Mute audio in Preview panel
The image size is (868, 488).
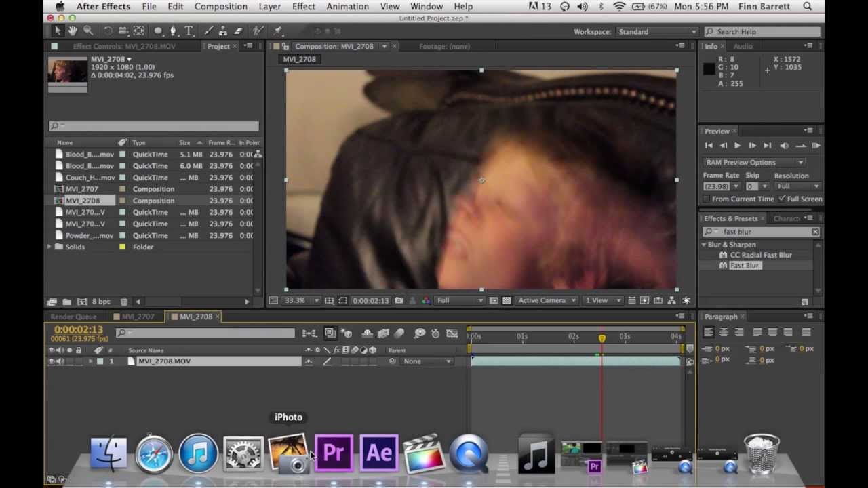[785, 146]
